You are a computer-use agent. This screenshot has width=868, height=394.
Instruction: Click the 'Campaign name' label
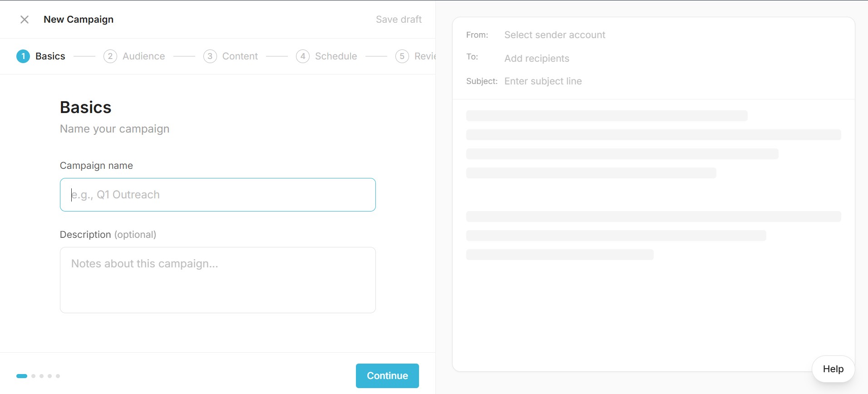[96, 166]
